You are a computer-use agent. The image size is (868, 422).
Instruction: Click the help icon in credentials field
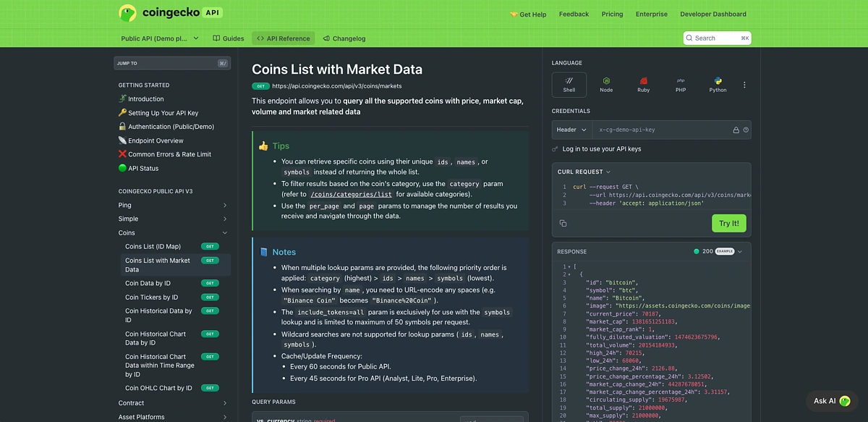tap(746, 130)
